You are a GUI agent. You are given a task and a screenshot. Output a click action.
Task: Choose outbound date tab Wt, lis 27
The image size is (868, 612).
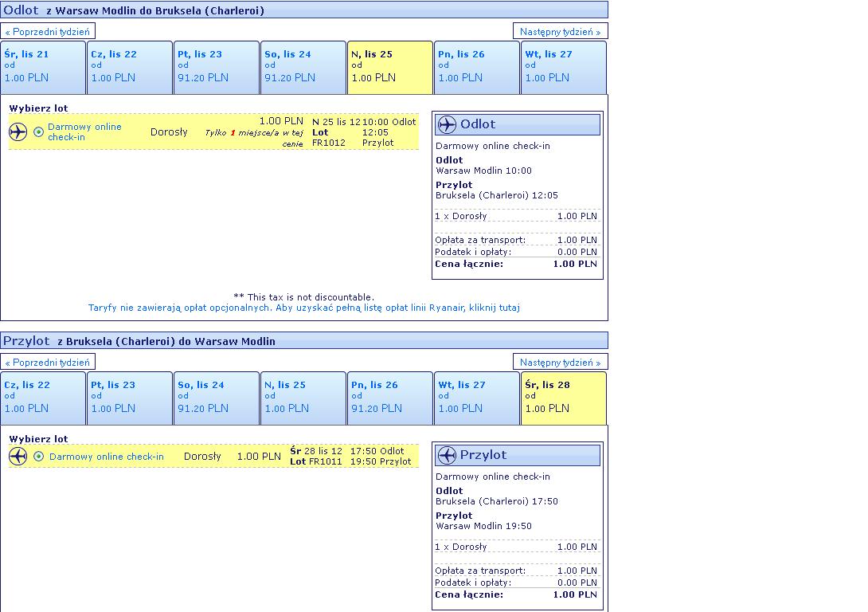point(564,68)
